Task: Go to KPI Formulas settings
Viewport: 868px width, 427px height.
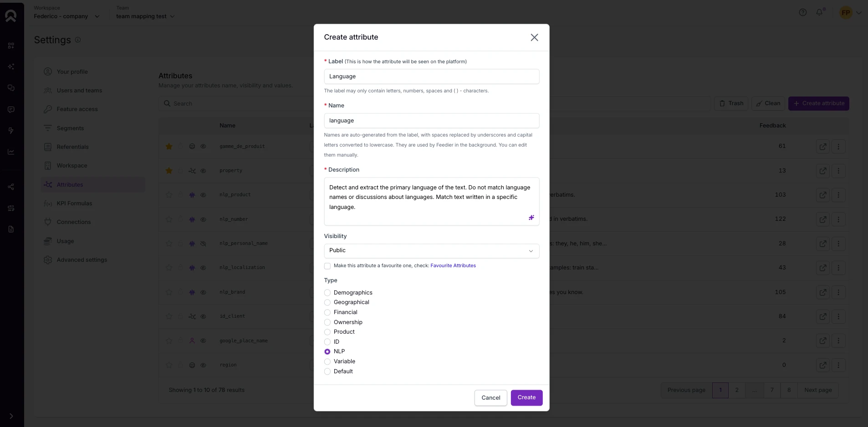Action: pyautogui.click(x=74, y=203)
